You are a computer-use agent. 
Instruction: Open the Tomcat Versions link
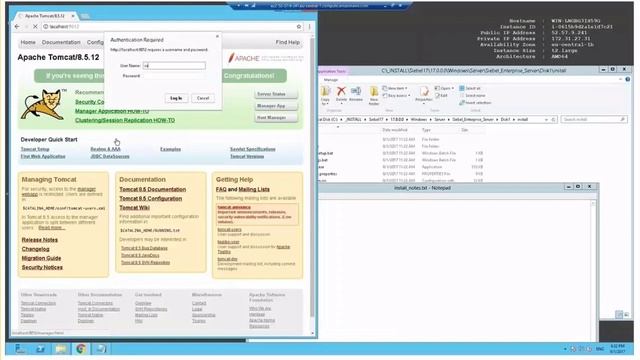(247, 156)
